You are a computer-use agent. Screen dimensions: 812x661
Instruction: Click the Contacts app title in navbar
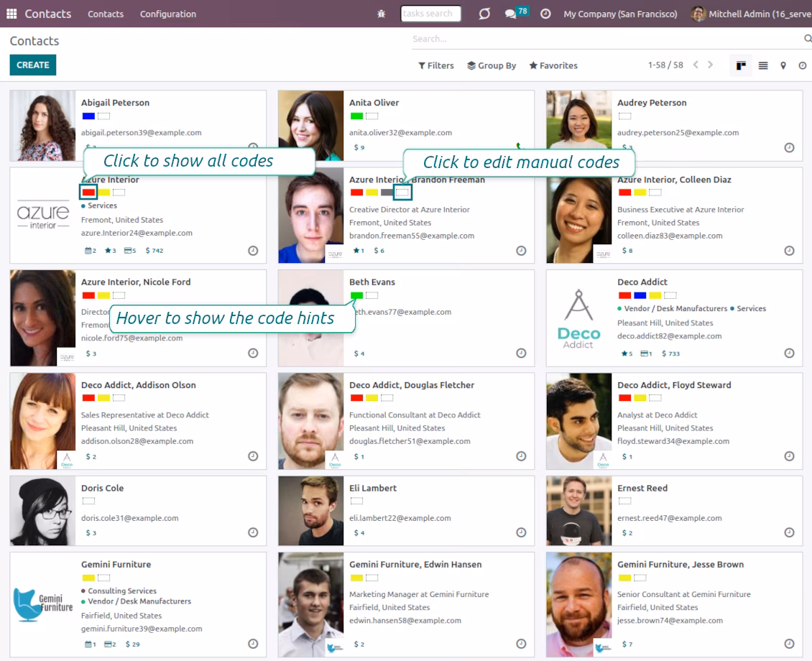pos(48,14)
